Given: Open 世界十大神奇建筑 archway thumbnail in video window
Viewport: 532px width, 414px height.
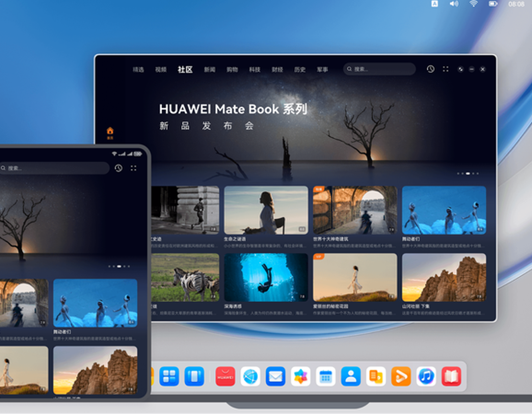Looking at the screenshot, I should (355, 210).
